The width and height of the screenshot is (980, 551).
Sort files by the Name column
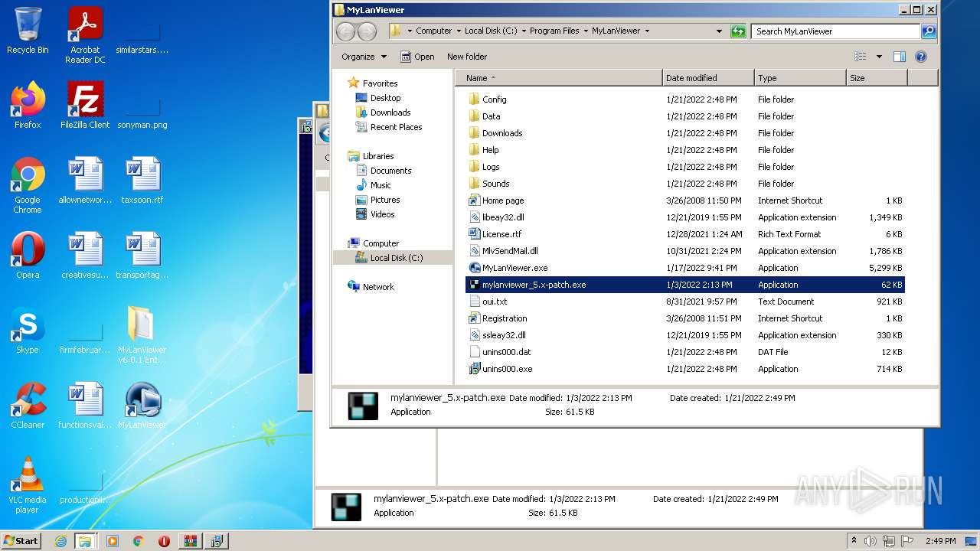pos(559,78)
